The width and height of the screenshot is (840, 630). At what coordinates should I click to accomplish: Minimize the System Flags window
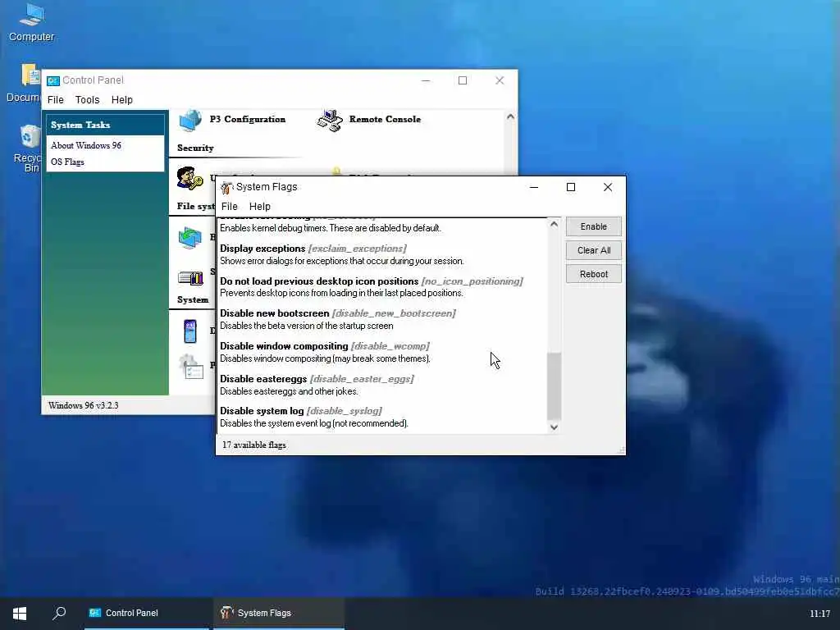coord(533,187)
